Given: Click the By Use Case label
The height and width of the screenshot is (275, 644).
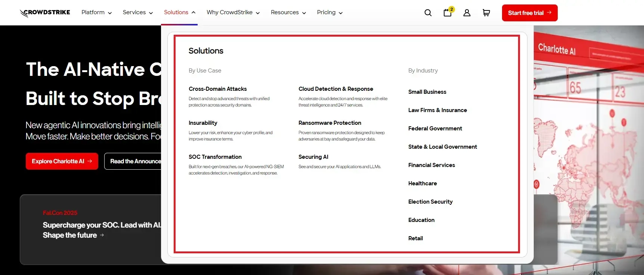Looking at the screenshot, I should [x=205, y=71].
